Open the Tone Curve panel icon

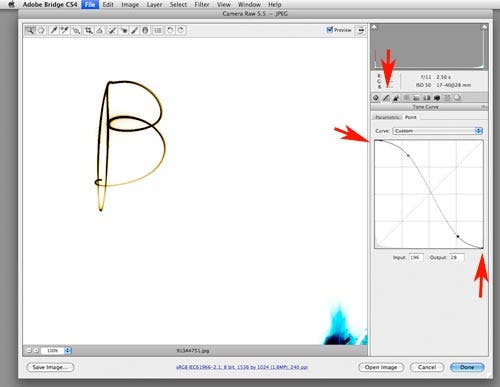[386, 98]
